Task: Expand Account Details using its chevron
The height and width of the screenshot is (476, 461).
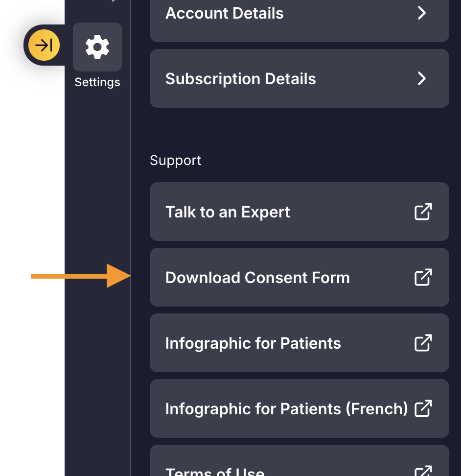Action: [421, 13]
